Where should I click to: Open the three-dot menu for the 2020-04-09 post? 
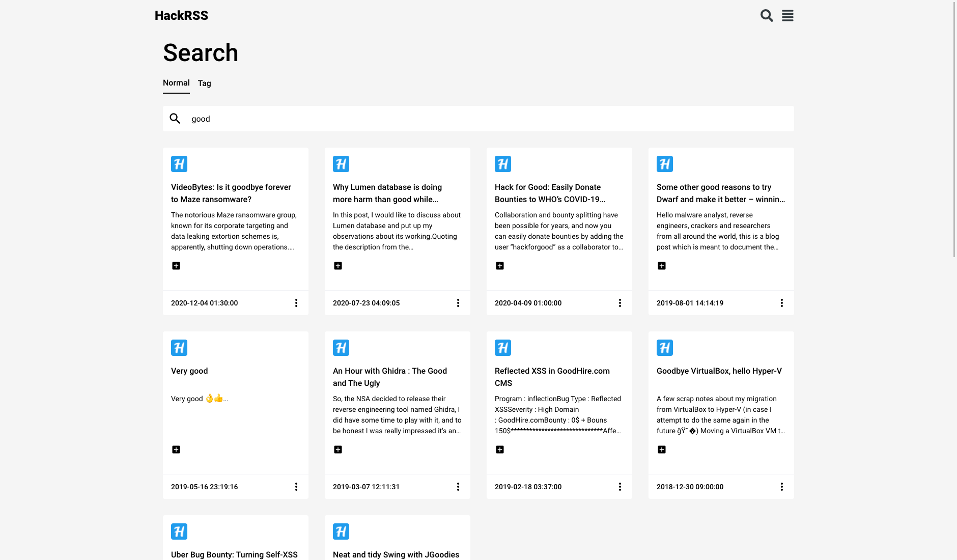(620, 303)
